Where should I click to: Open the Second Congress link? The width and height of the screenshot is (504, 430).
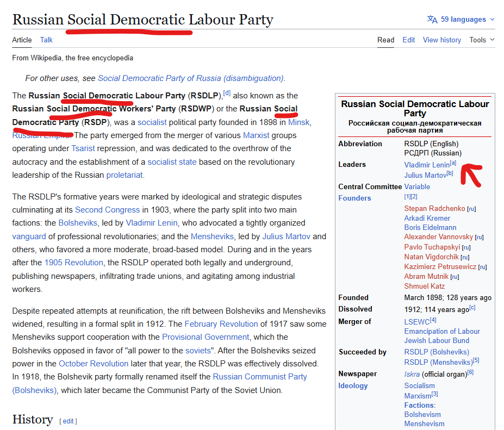[107, 209]
